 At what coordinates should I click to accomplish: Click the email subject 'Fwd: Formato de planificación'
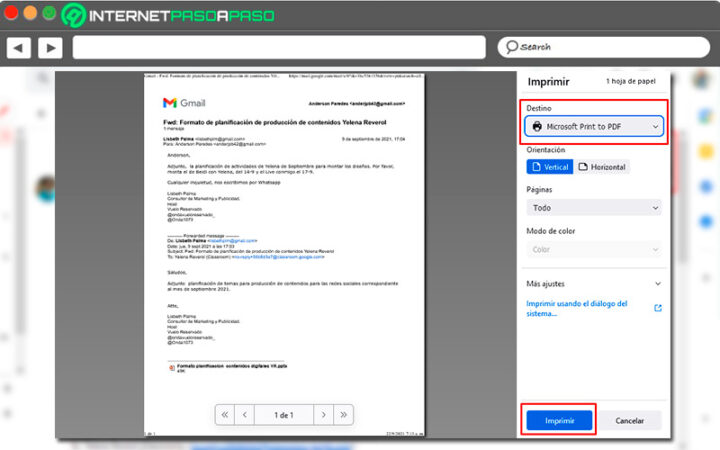point(275,122)
